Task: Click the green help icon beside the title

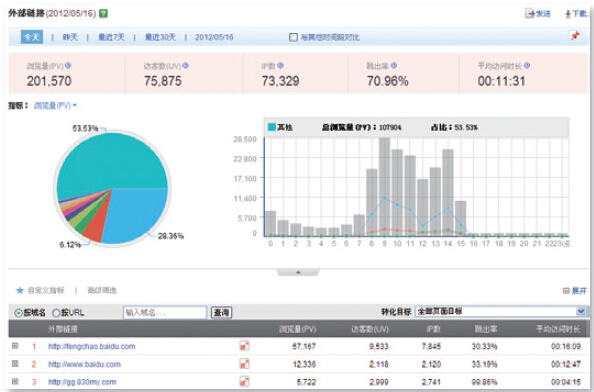Action: click(103, 14)
